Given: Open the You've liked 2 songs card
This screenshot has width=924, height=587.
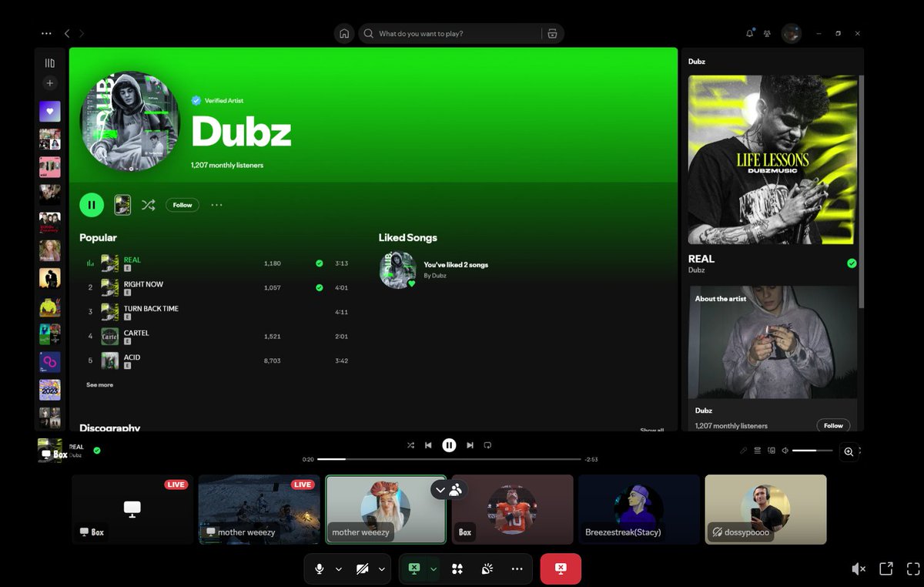Looking at the screenshot, I should (434, 270).
